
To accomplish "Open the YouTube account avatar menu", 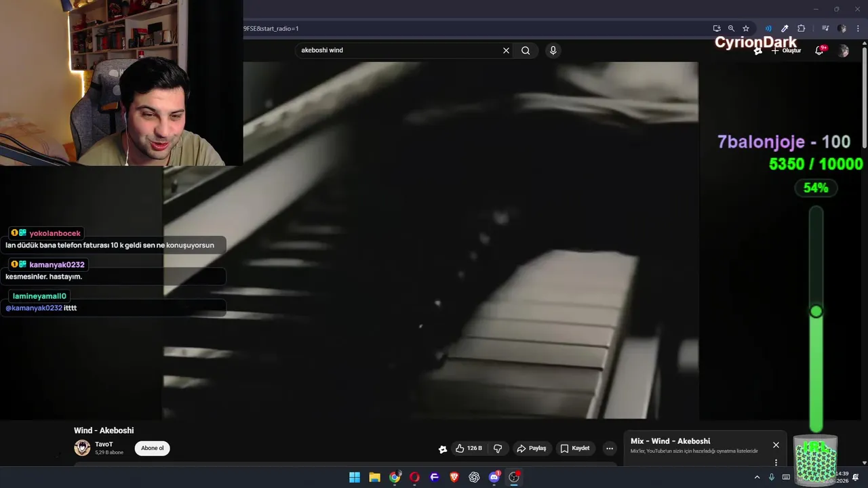I will coord(844,51).
